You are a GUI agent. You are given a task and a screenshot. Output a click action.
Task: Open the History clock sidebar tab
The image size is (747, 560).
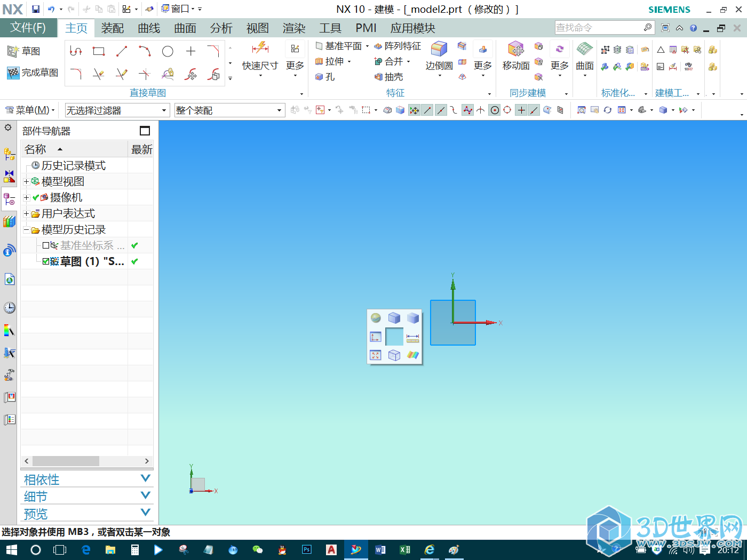tap(9, 308)
